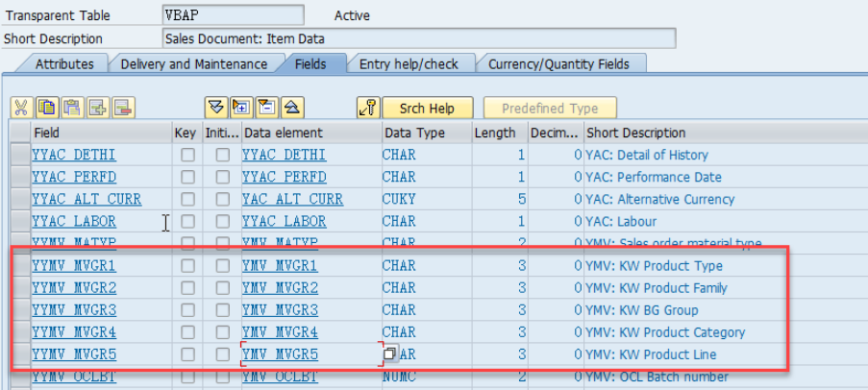The image size is (868, 390).
Task: Click the Field column header
Action: point(101,133)
